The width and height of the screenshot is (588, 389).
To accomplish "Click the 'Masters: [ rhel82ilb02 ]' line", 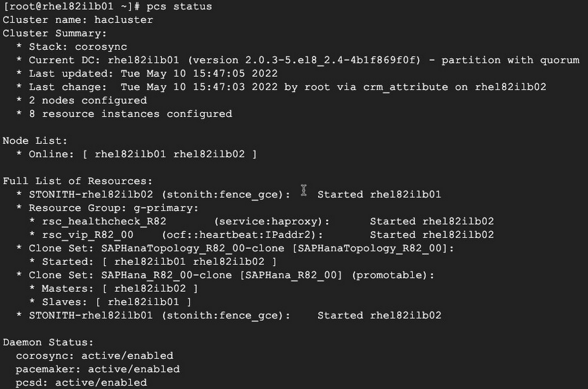I will 120,288.
